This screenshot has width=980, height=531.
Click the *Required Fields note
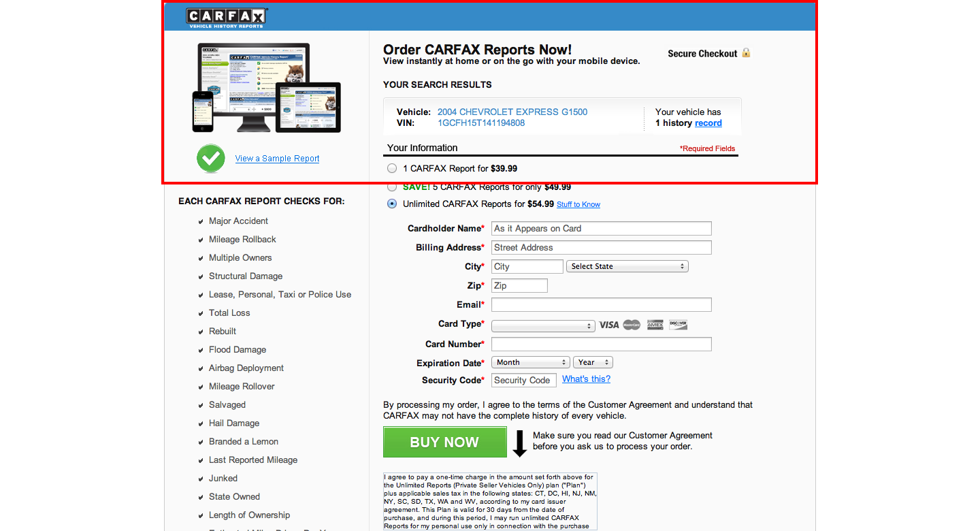707,148
